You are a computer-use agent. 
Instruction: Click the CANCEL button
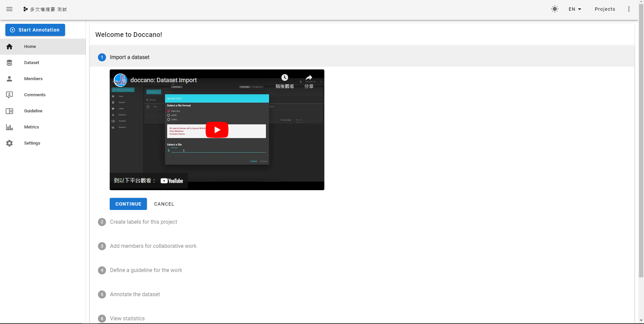pyautogui.click(x=164, y=204)
